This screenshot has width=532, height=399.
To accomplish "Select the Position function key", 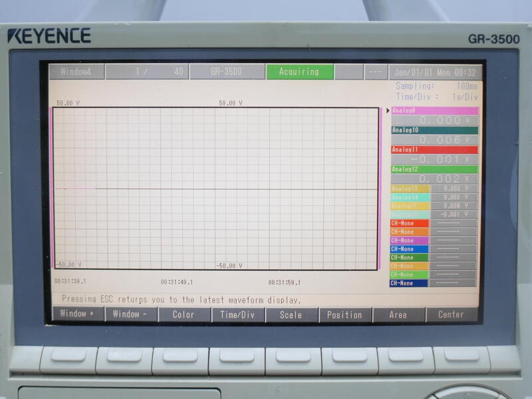I will 344,315.
